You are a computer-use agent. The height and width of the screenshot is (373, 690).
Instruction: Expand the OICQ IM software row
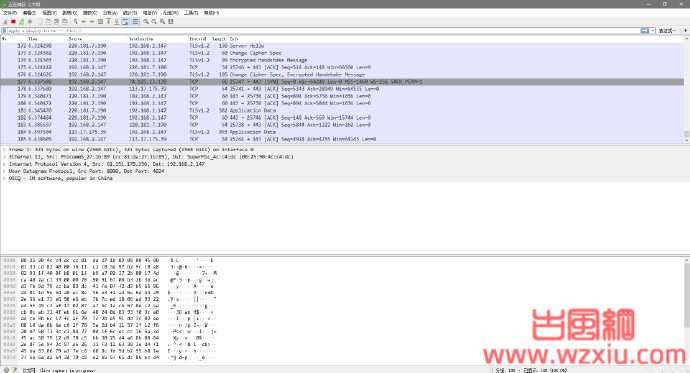4,178
